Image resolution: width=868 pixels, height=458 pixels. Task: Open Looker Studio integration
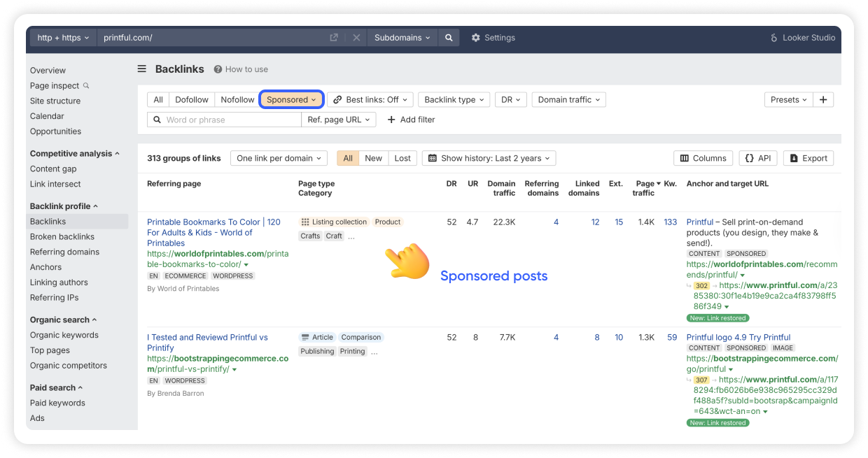[802, 38]
